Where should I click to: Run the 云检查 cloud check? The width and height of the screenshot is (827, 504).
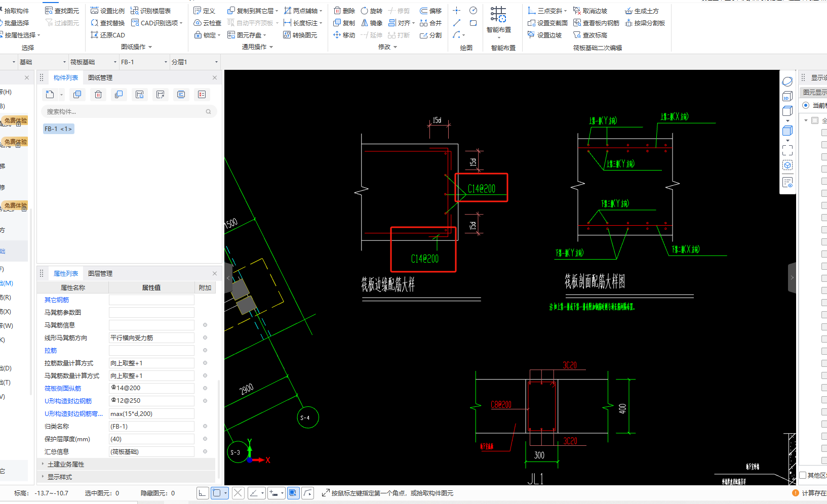[207, 23]
